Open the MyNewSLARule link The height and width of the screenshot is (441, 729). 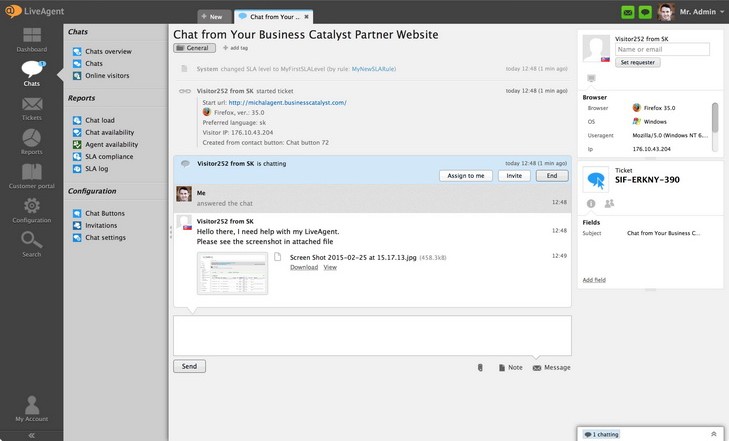pyautogui.click(x=374, y=69)
